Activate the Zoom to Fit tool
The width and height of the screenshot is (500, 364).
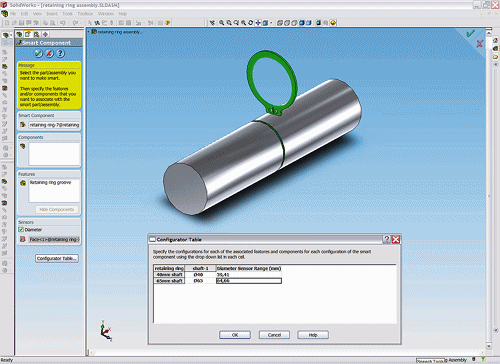tap(222, 23)
